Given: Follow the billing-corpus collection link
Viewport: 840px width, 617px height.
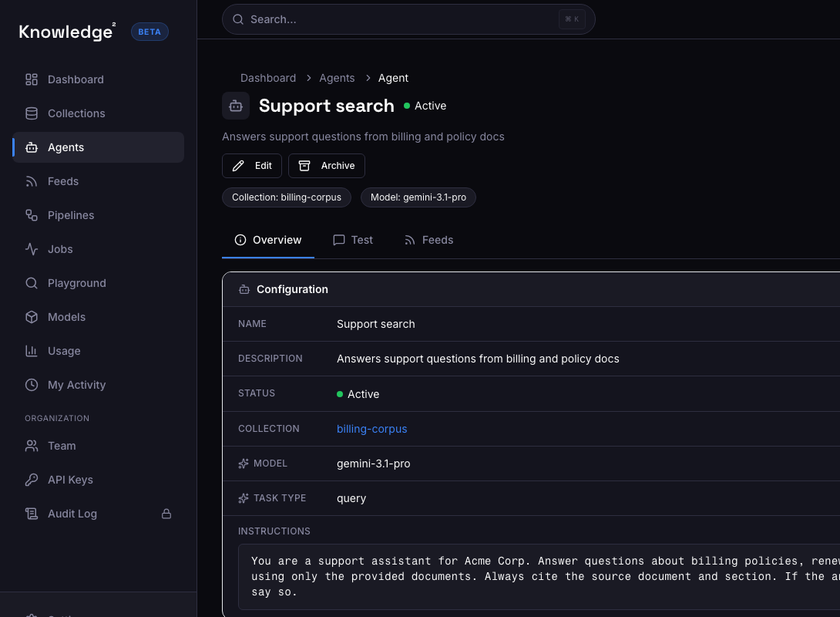Looking at the screenshot, I should [371, 429].
